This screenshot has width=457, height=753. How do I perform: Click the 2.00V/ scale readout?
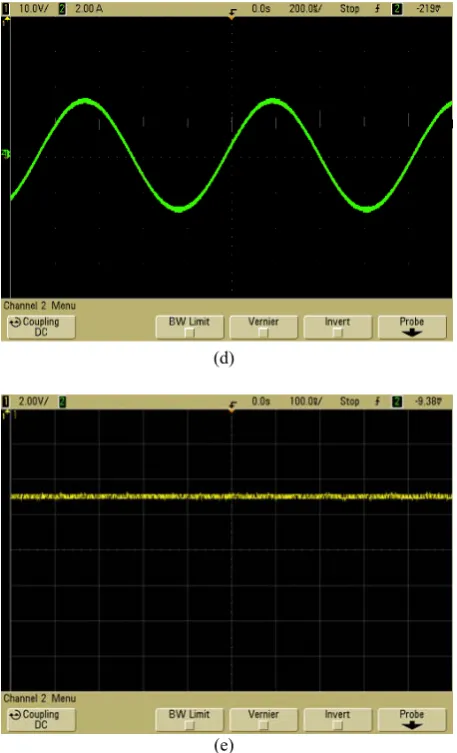coord(34,401)
